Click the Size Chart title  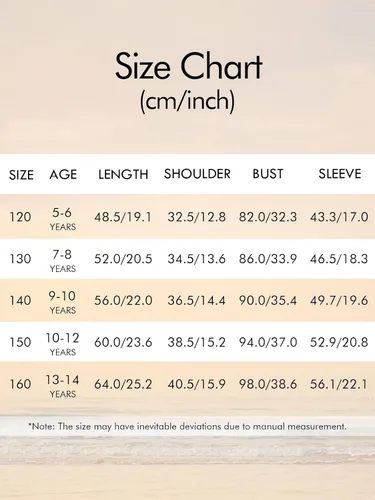coord(189,66)
